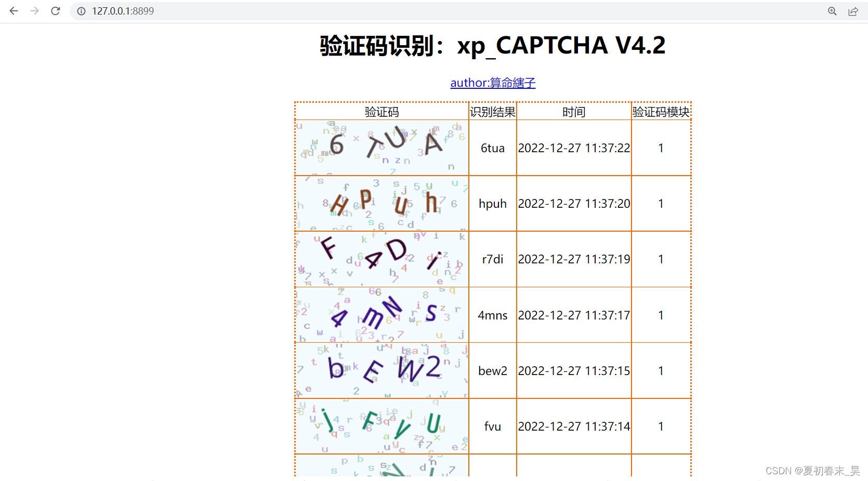Click the captcha image reading F4Di
Image resolution: width=868 pixels, height=481 pixels.
[382, 259]
